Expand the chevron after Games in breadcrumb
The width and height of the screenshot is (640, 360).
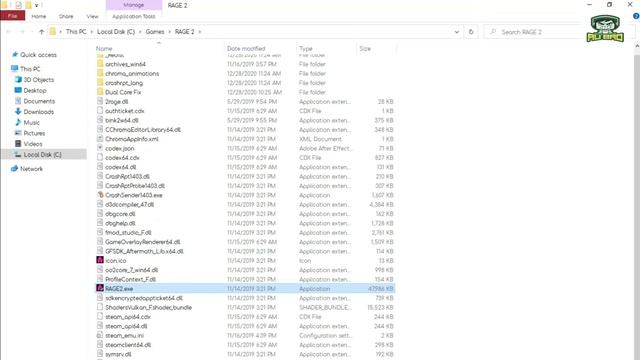(x=170, y=32)
